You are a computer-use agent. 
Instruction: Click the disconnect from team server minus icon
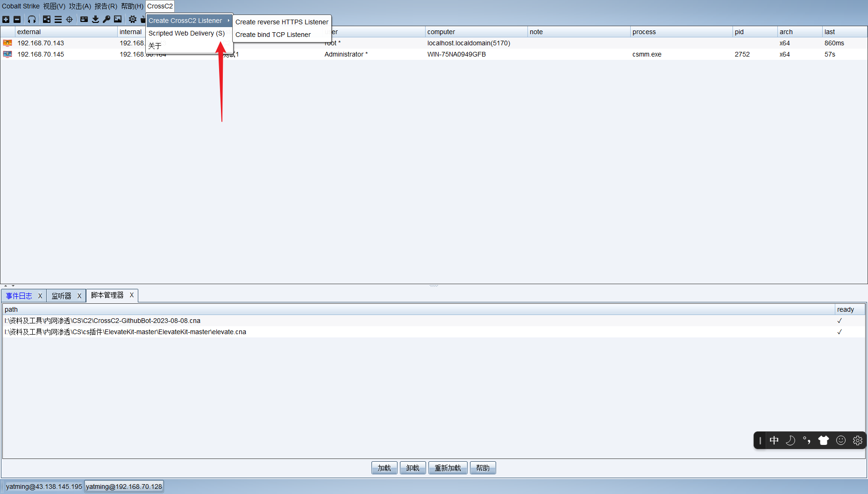(17, 19)
